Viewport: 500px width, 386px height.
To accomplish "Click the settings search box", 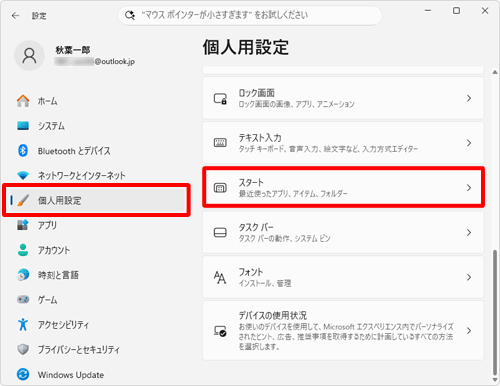I will tap(250, 15).
